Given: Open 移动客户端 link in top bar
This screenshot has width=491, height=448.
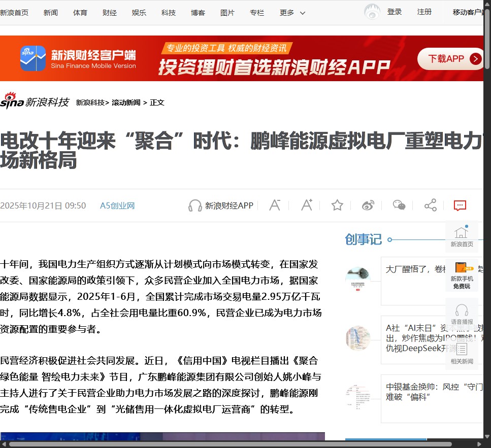Looking at the screenshot, I should pos(468,12).
